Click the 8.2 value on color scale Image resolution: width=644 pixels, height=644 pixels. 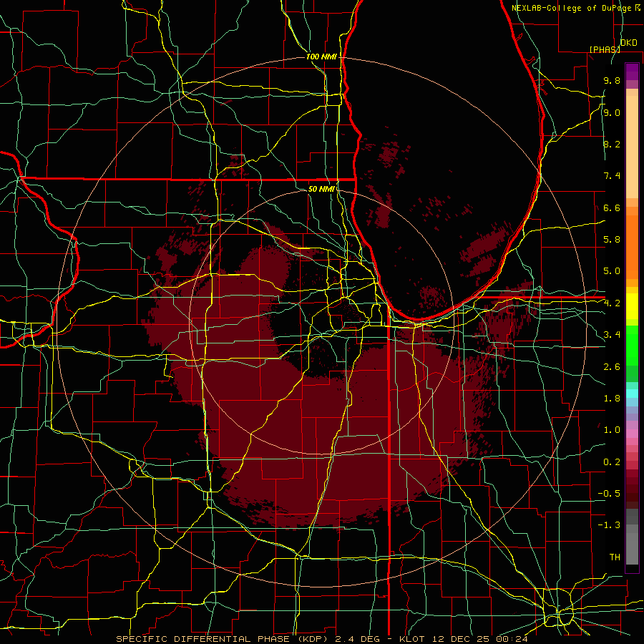pyautogui.click(x=612, y=144)
